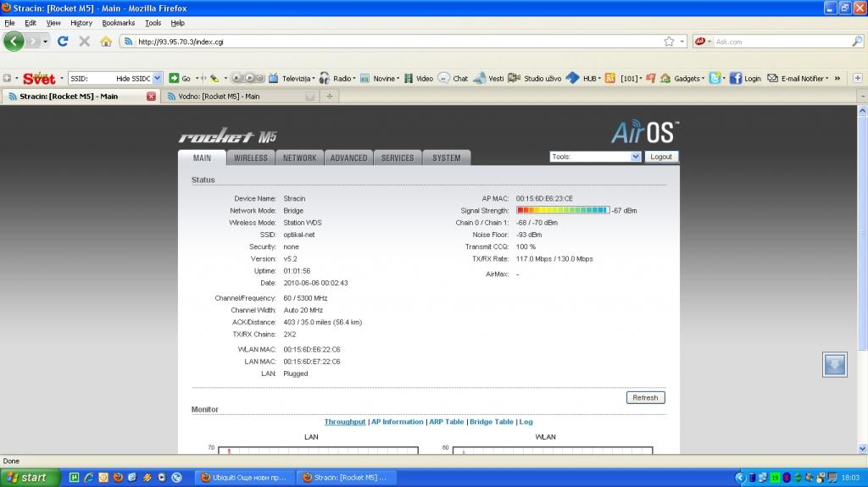Click the Facebook Login toolbar icon

(x=736, y=78)
